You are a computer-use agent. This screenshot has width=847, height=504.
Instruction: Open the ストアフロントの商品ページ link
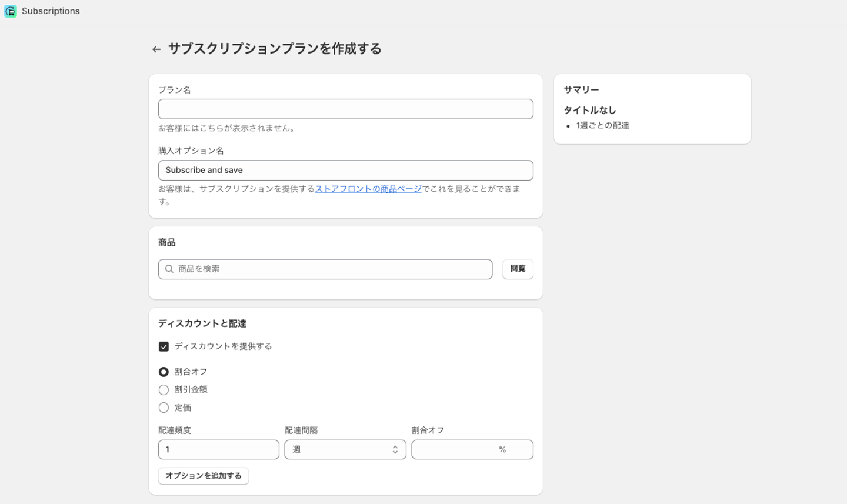pos(368,189)
